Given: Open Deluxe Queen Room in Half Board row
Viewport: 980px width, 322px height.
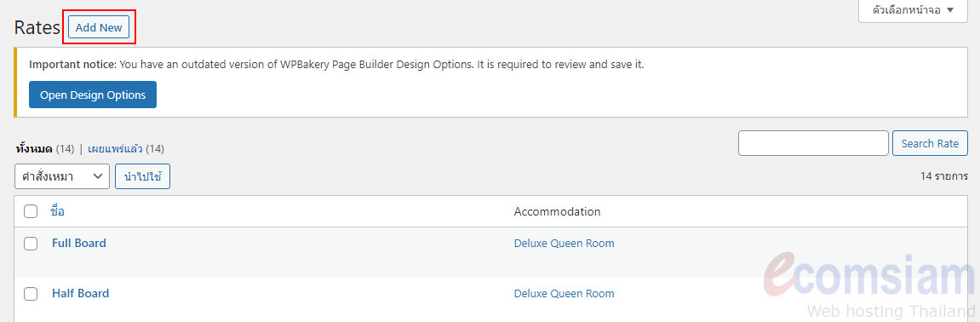Looking at the screenshot, I should click(x=564, y=293).
